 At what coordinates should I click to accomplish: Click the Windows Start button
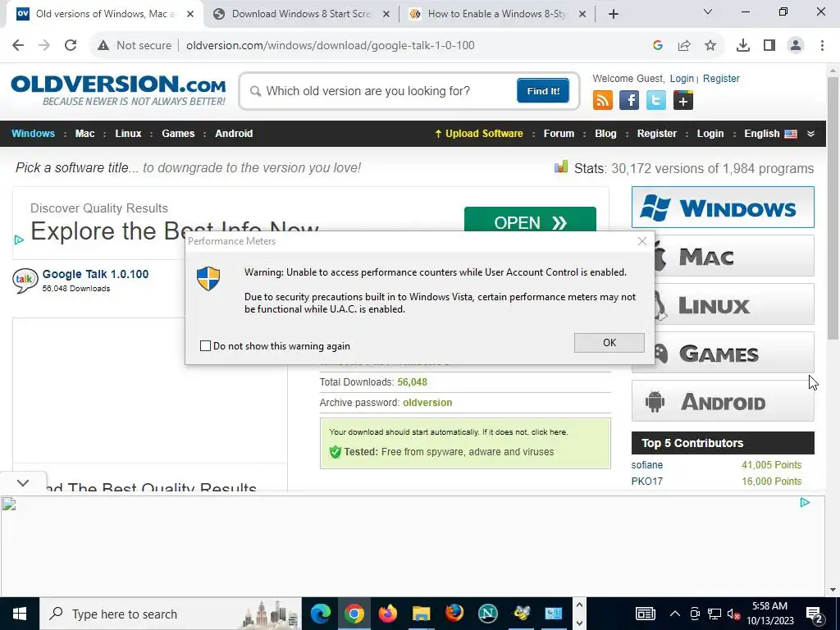pyautogui.click(x=20, y=614)
